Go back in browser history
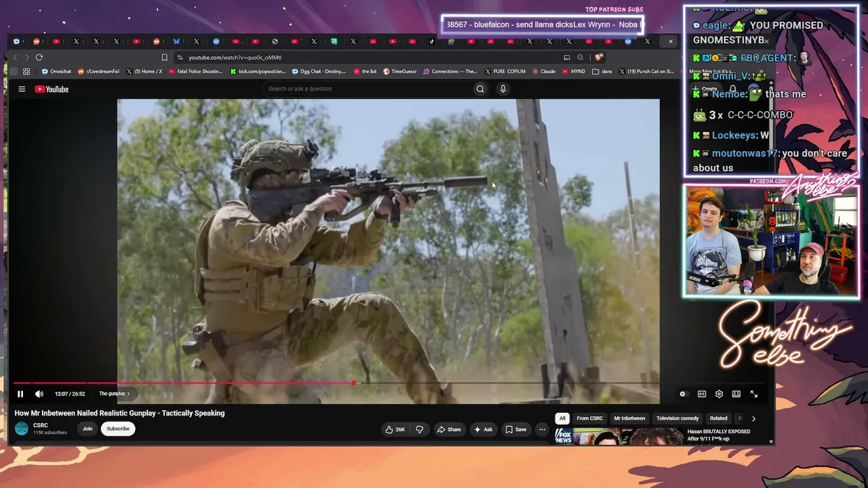This screenshot has width=868, height=488. click(15, 58)
